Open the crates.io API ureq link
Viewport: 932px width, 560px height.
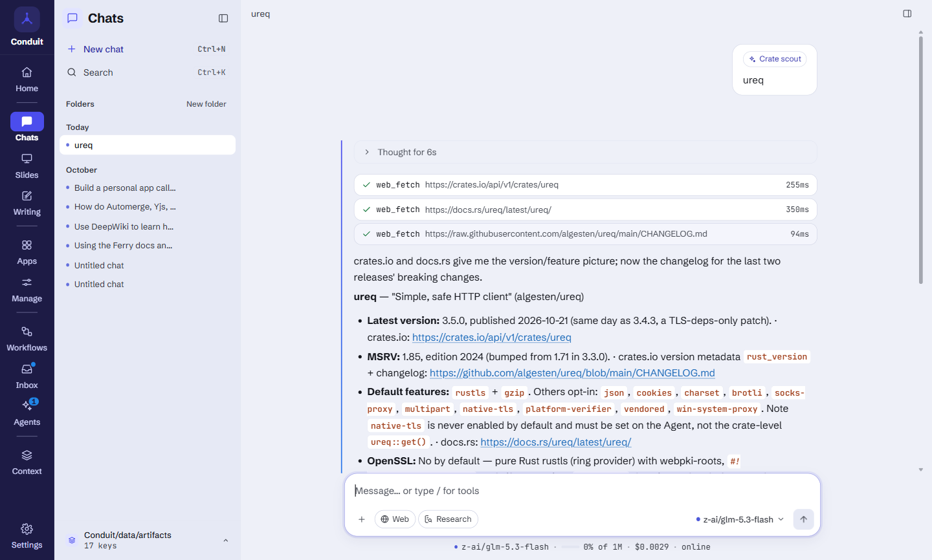pos(492,337)
